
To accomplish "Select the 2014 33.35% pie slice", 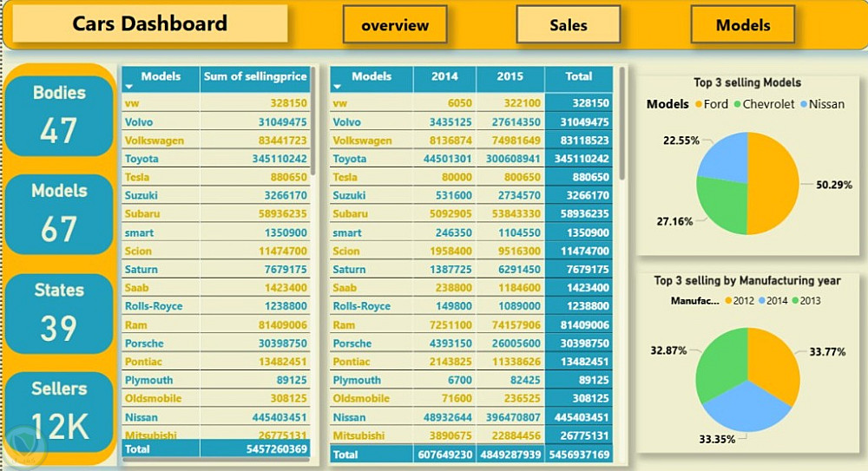I will click(747, 409).
